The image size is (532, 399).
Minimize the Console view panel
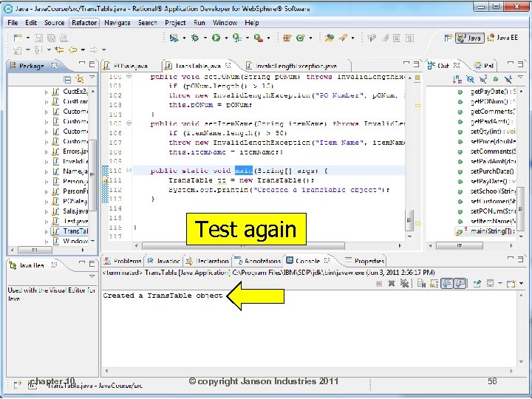(x=510, y=258)
